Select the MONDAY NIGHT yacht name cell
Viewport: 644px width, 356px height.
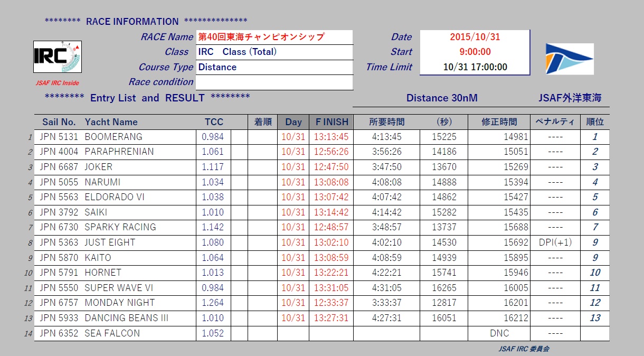tap(120, 303)
